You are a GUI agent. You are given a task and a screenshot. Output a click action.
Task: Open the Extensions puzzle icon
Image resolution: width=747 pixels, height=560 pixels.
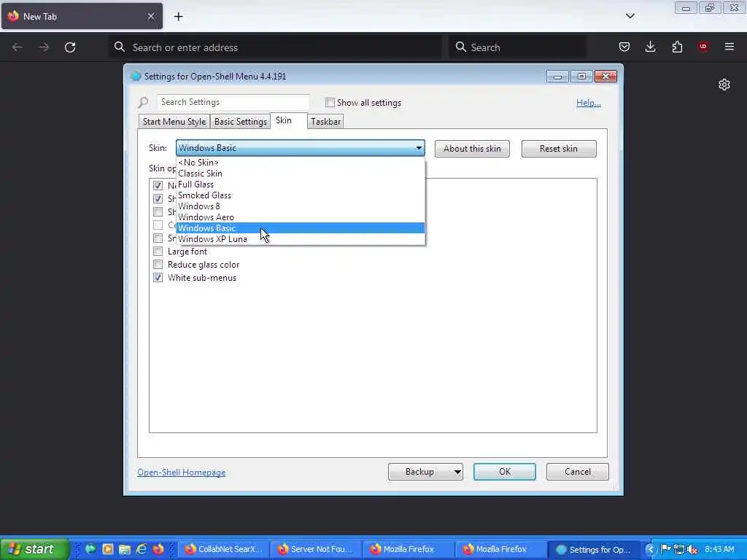coord(677,47)
